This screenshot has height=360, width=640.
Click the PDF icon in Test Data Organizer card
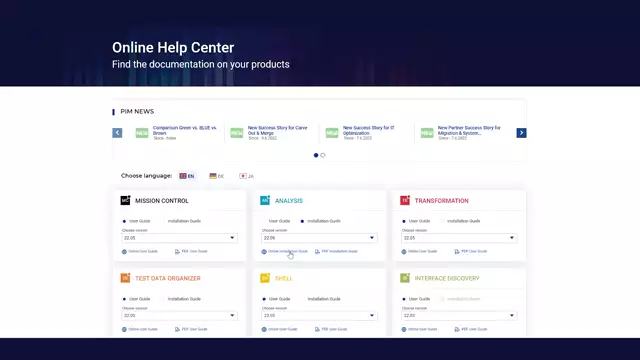177,329
